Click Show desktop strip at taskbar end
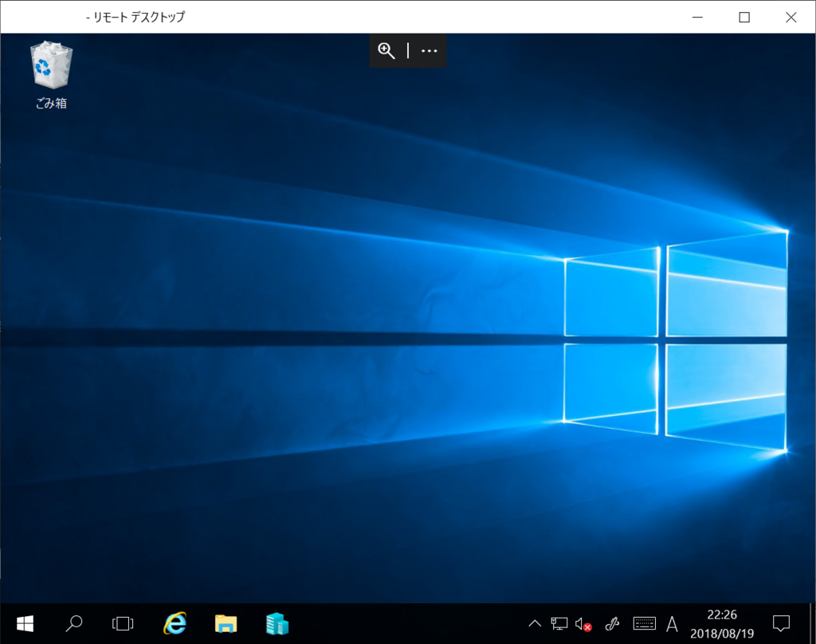 (812, 624)
